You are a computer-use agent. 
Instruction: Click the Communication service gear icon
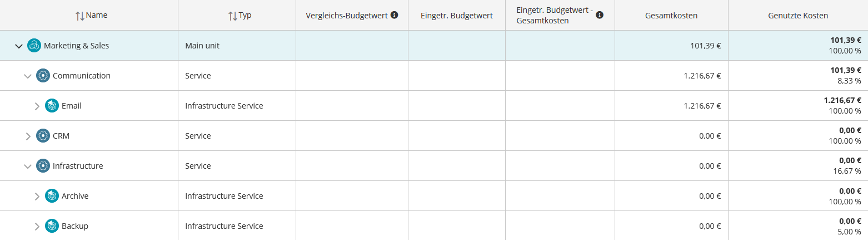[43, 76]
